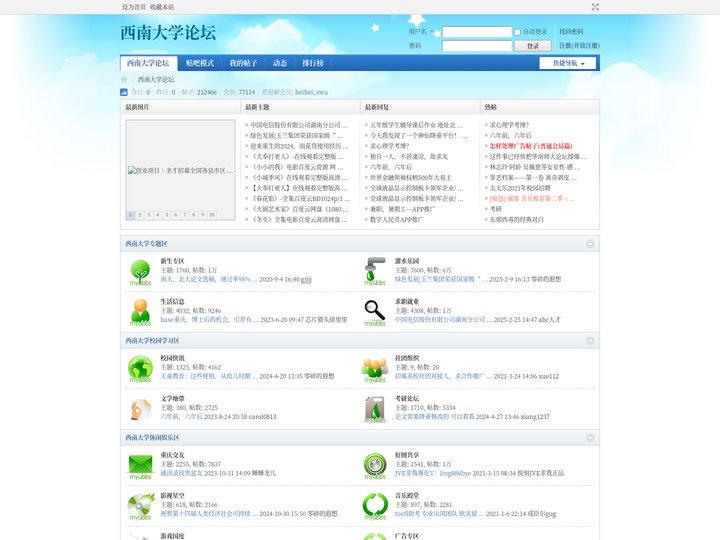This screenshot has width=720, height=540.
Task: Click the 音乐殿堂 green refresh arrows icon
Action: coord(375,506)
